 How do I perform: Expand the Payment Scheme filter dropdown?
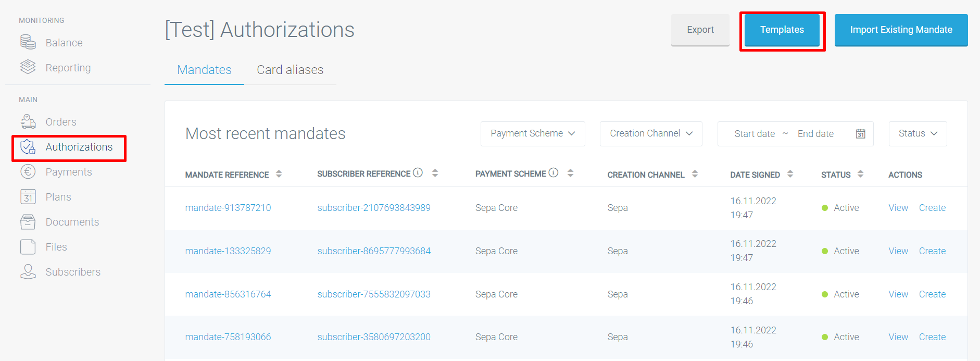click(532, 134)
